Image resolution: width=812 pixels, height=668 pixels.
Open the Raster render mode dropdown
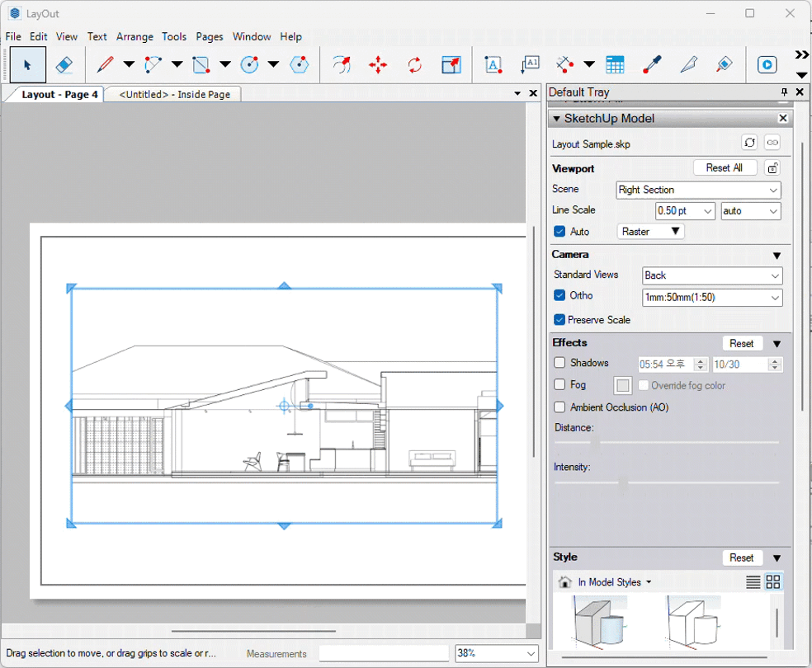650,231
